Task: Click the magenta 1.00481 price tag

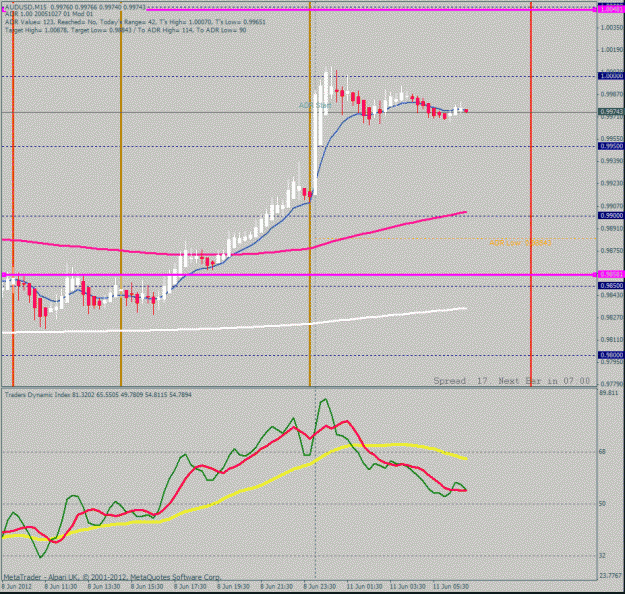Action: click(611, 9)
